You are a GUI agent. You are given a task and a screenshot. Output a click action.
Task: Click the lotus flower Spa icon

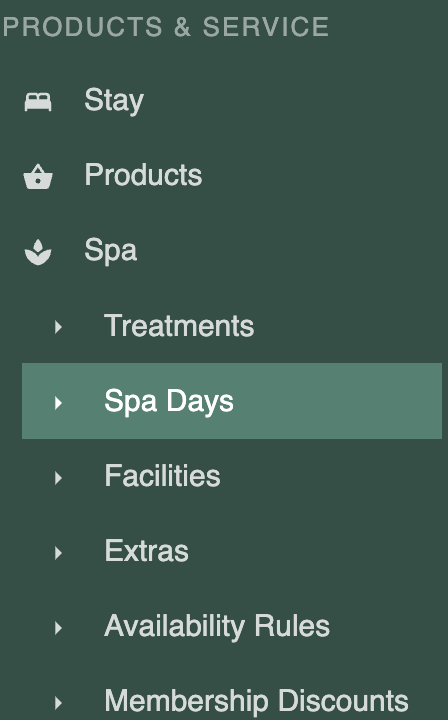[x=38, y=252]
